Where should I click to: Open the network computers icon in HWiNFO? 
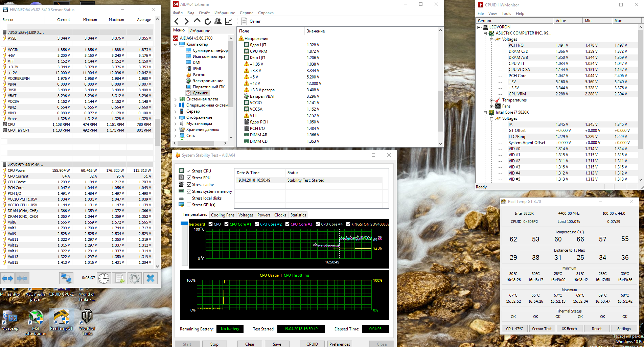tap(66, 278)
